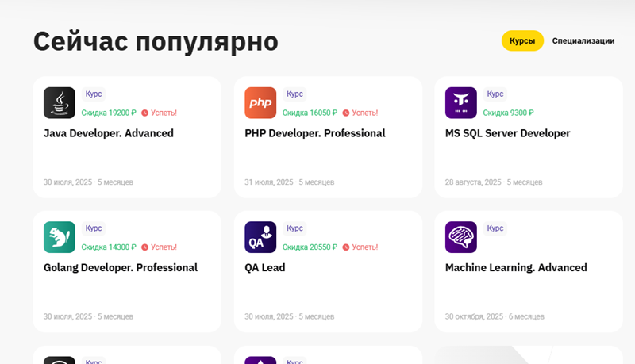The image size is (635, 364).
Task: Click Курс badge on Machine Learning card
Action: click(495, 228)
